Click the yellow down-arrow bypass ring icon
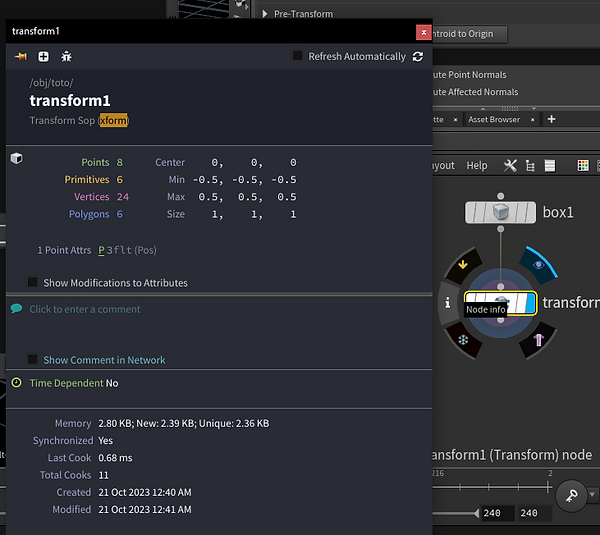This screenshot has width=600, height=535. pos(463,265)
